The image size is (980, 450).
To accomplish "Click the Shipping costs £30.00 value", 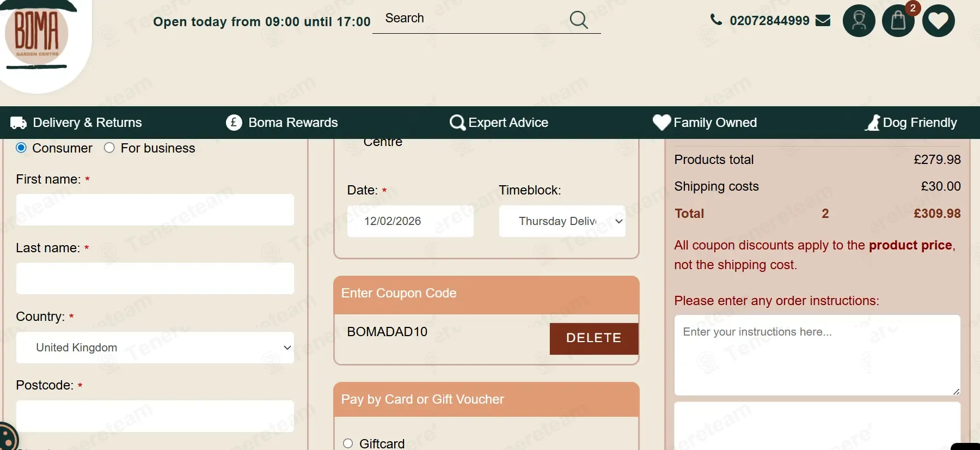I will pyautogui.click(x=941, y=186).
